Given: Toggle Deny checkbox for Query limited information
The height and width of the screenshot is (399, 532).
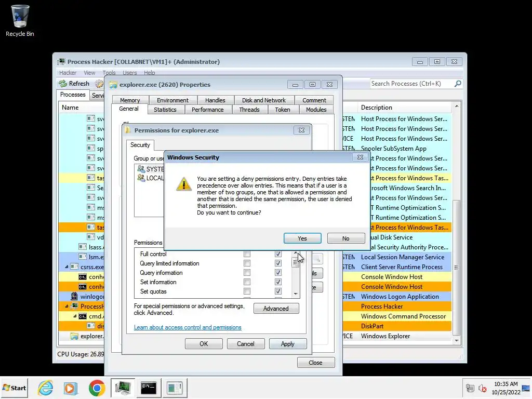Looking at the screenshot, I should [278, 263].
